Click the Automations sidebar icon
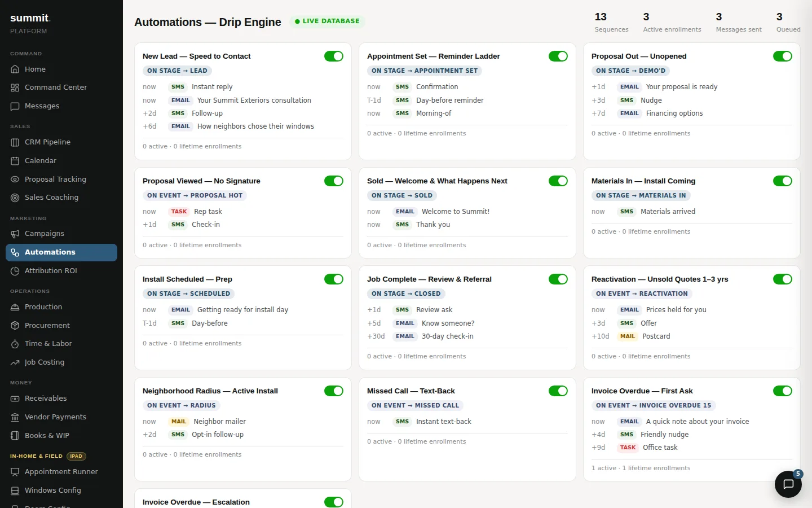The image size is (812, 508). pos(15,252)
